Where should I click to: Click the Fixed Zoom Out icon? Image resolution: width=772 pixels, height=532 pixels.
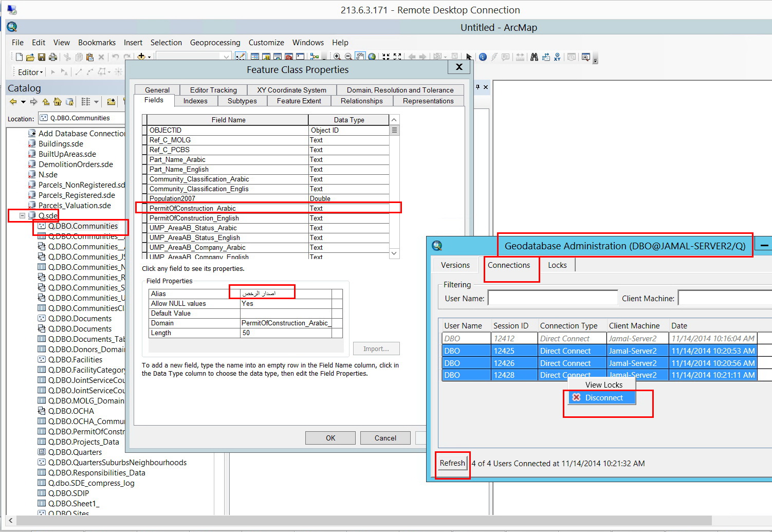[397, 57]
